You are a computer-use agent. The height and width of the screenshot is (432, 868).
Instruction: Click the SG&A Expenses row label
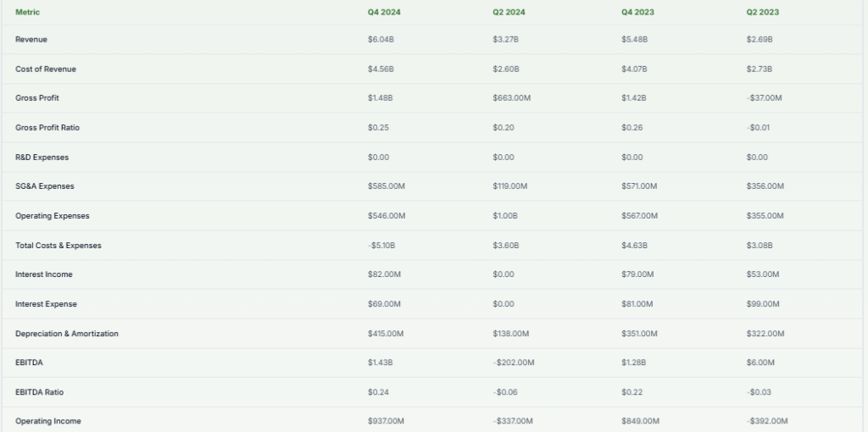tap(44, 186)
